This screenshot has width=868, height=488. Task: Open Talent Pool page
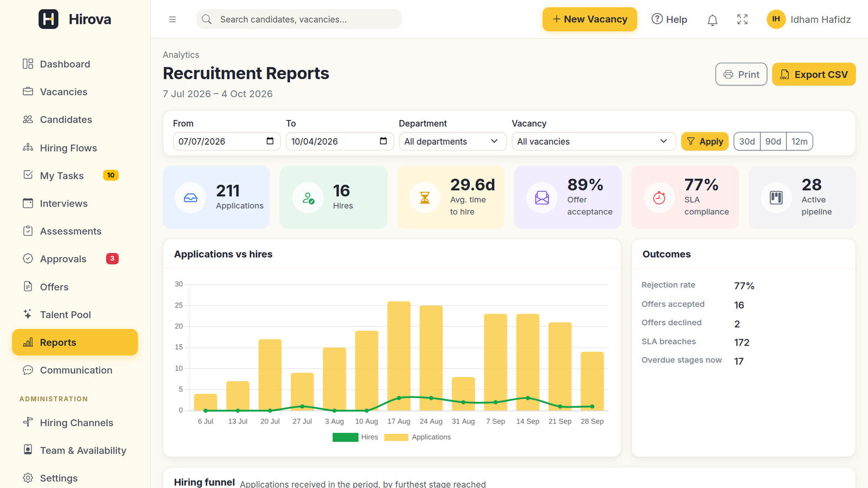click(75, 314)
